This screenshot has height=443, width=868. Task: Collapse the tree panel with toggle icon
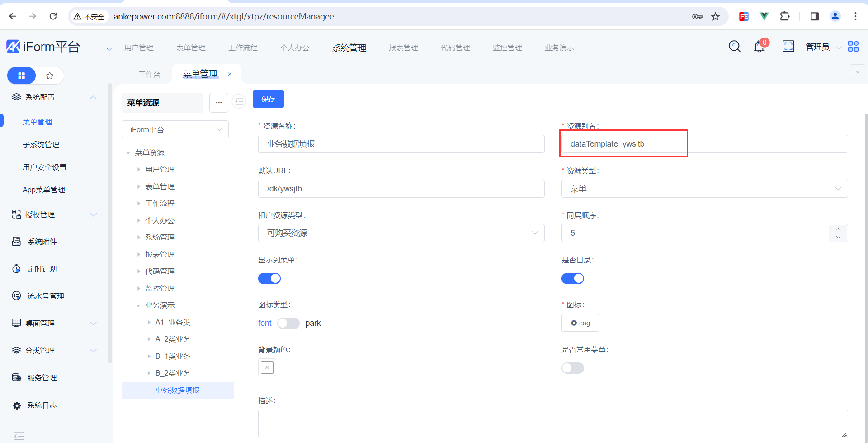(239, 101)
